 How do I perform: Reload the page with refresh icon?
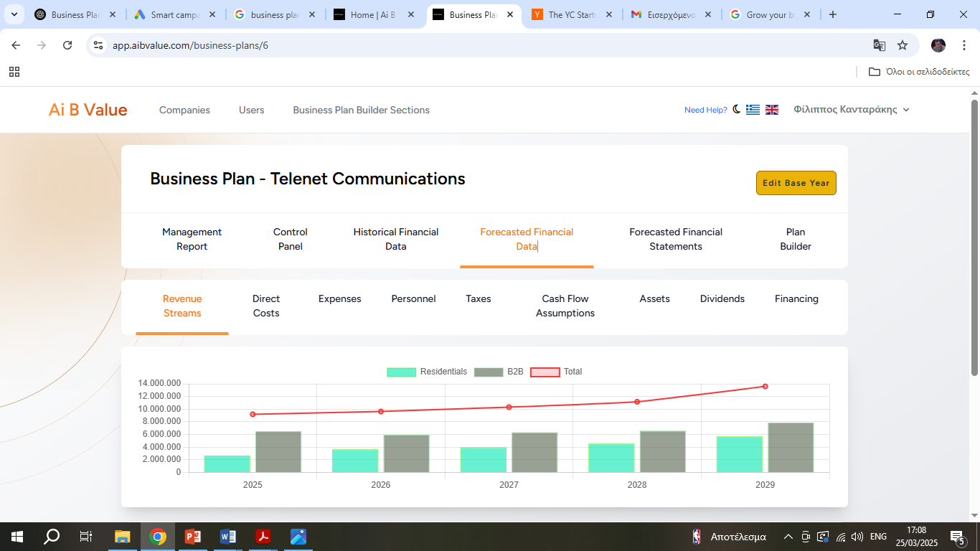tap(67, 45)
